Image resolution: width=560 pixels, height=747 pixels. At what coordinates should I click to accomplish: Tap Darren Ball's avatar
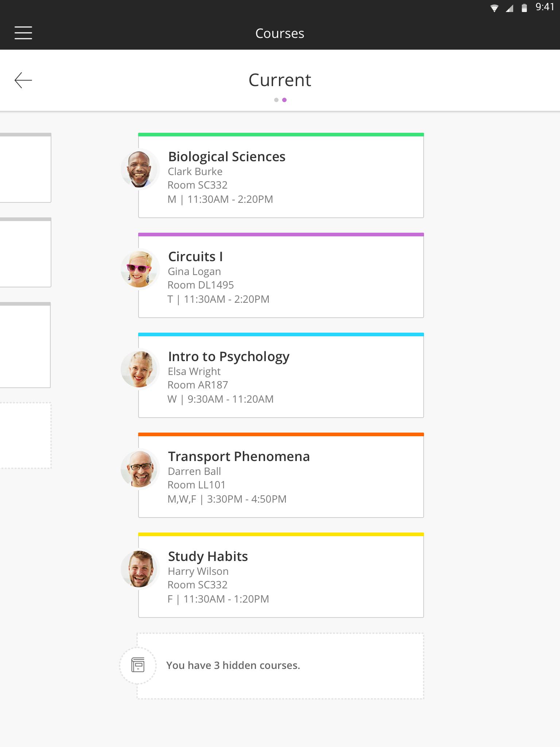(x=140, y=469)
